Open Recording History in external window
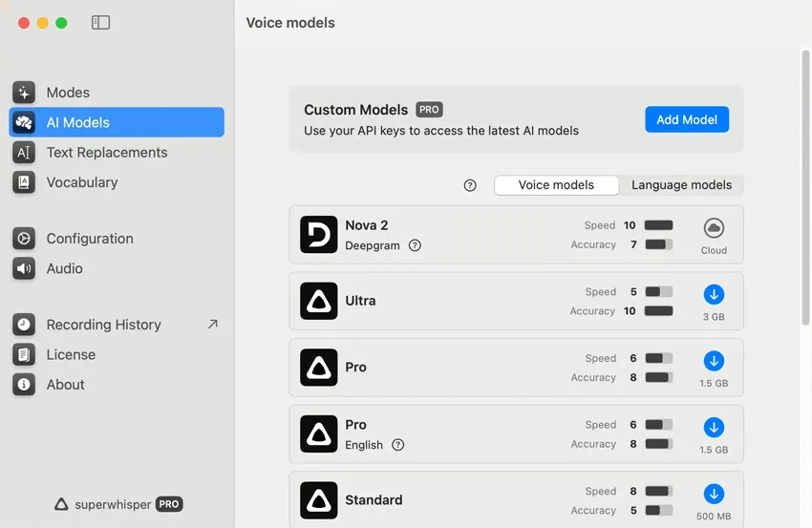The width and height of the screenshot is (812, 528). [x=212, y=325]
